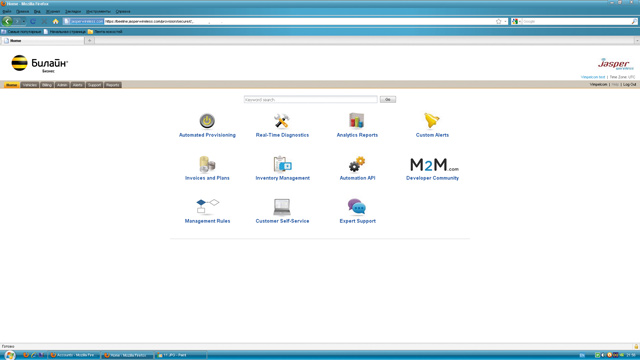This screenshot has width=640, height=360.
Task: Click the Expert Support text link
Action: [x=358, y=221]
